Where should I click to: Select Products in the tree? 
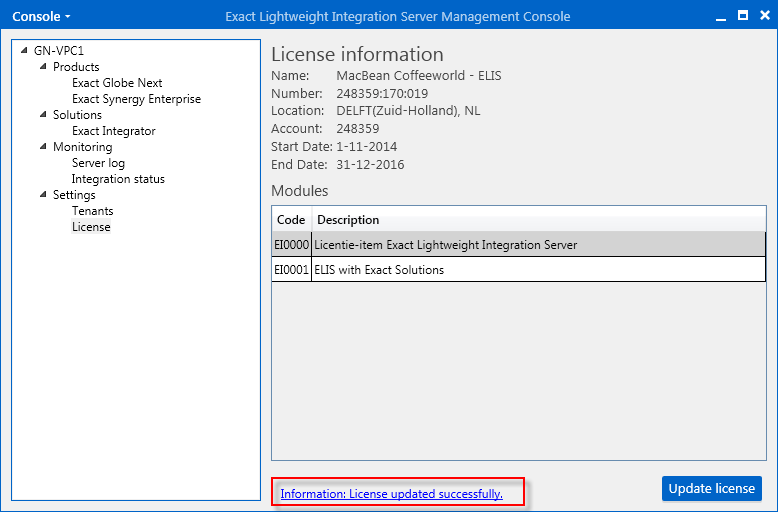point(76,66)
